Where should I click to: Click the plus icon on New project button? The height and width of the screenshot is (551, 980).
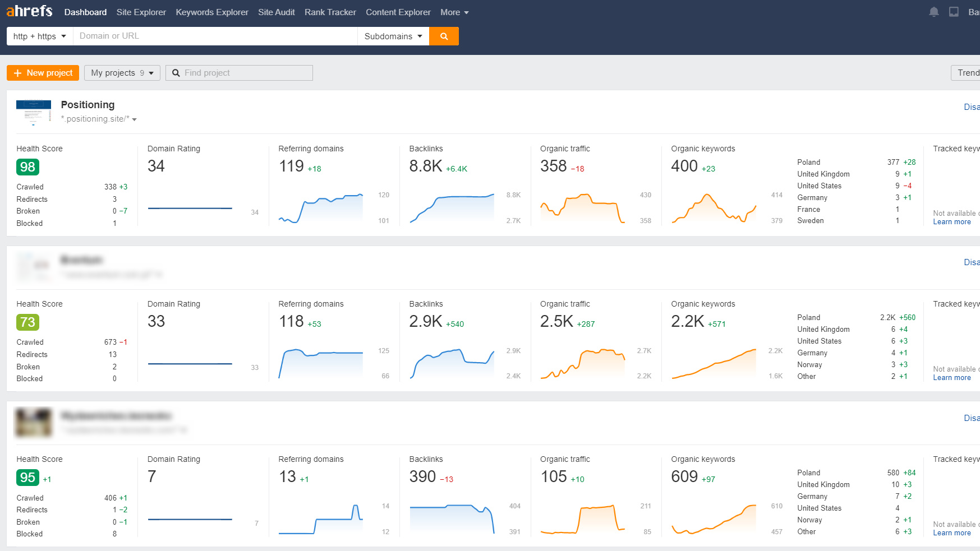pyautogui.click(x=18, y=72)
